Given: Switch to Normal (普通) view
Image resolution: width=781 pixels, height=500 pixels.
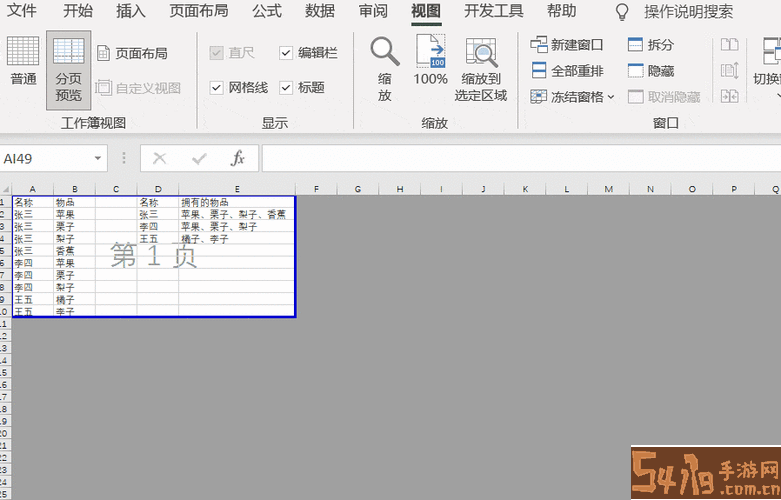Looking at the screenshot, I should pos(23,61).
